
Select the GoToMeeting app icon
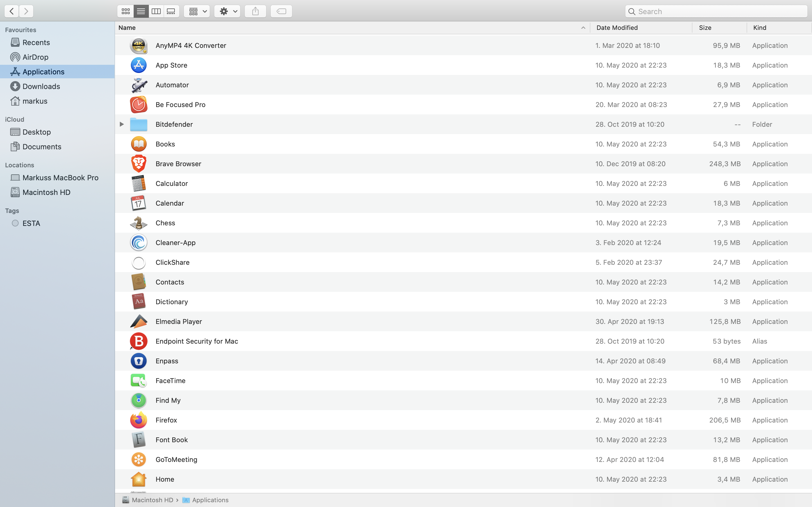tap(139, 459)
